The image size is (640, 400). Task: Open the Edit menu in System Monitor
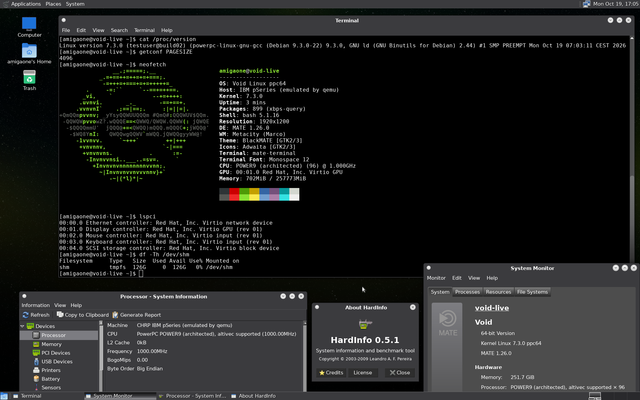coord(456,278)
